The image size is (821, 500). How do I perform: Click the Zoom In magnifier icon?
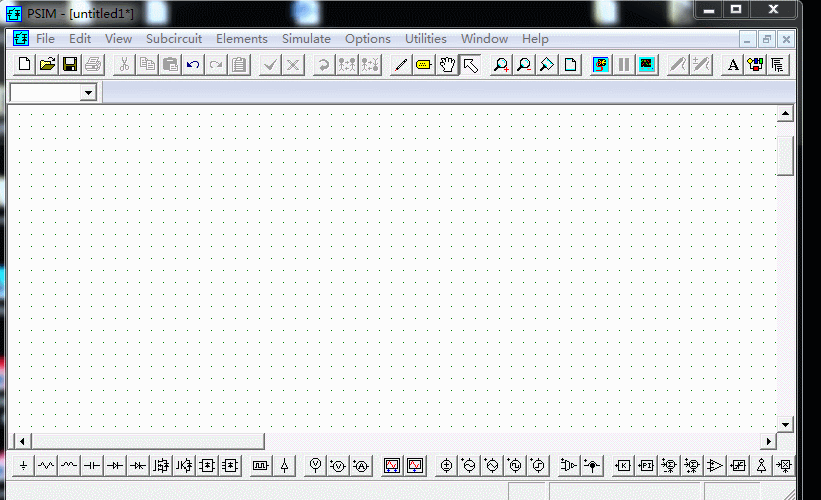(x=501, y=65)
